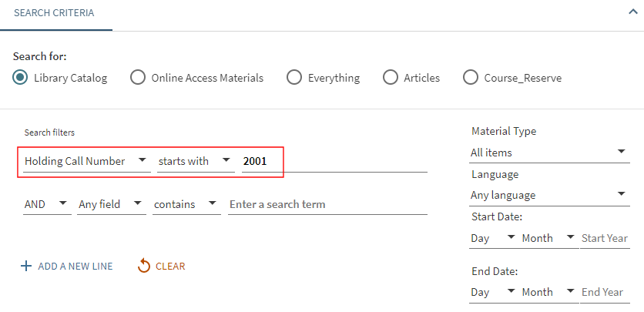Open the 'starts with' operator dropdown

point(194,161)
